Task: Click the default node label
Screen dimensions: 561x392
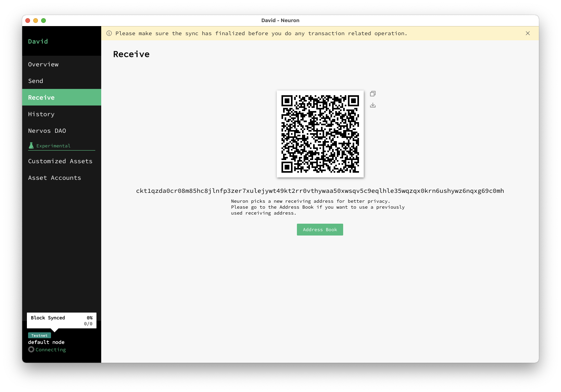Action: (46, 342)
